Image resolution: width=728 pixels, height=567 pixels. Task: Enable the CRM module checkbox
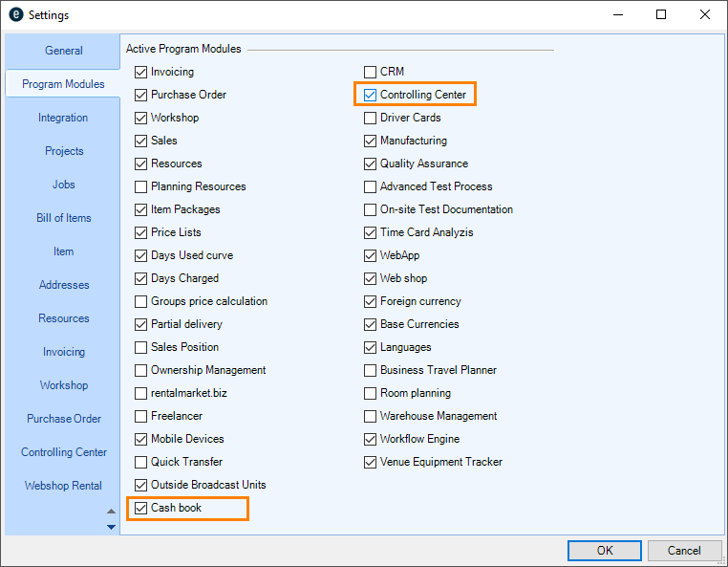pos(371,72)
